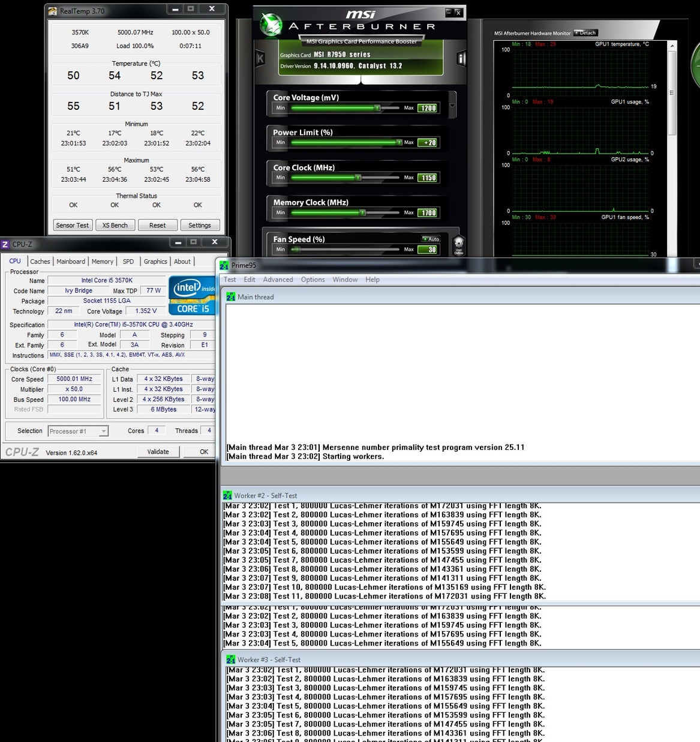Click the 'Socket 1155 LGA' package field
Screen dimensions: 700x742
(107, 301)
